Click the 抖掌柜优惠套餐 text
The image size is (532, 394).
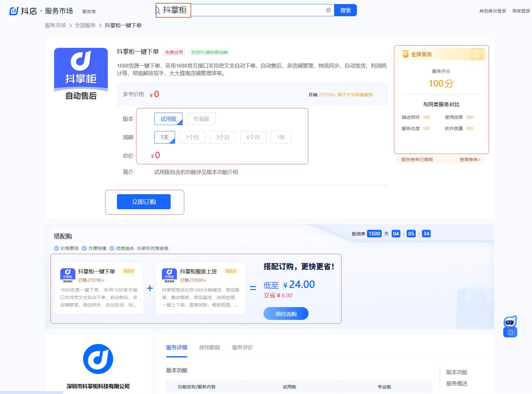click(153, 248)
